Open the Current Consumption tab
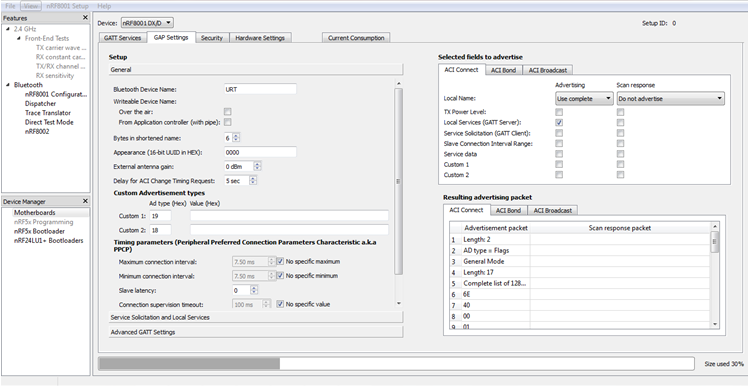This screenshot has height=386, width=750. click(356, 38)
